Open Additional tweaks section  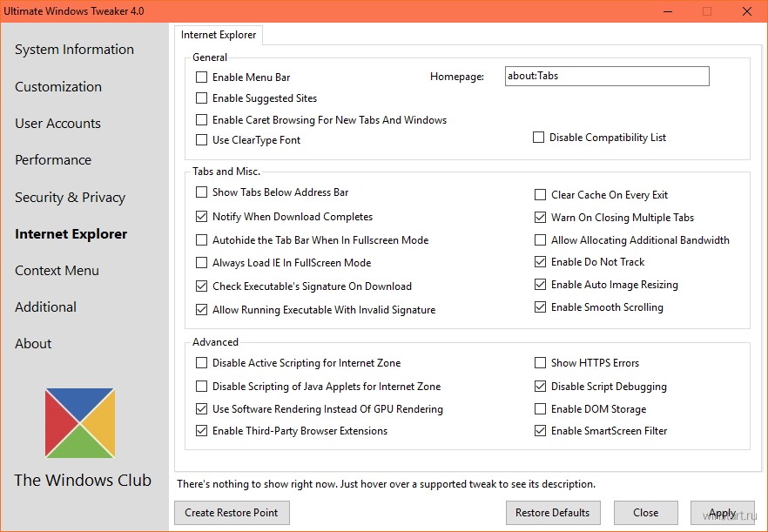click(x=45, y=307)
